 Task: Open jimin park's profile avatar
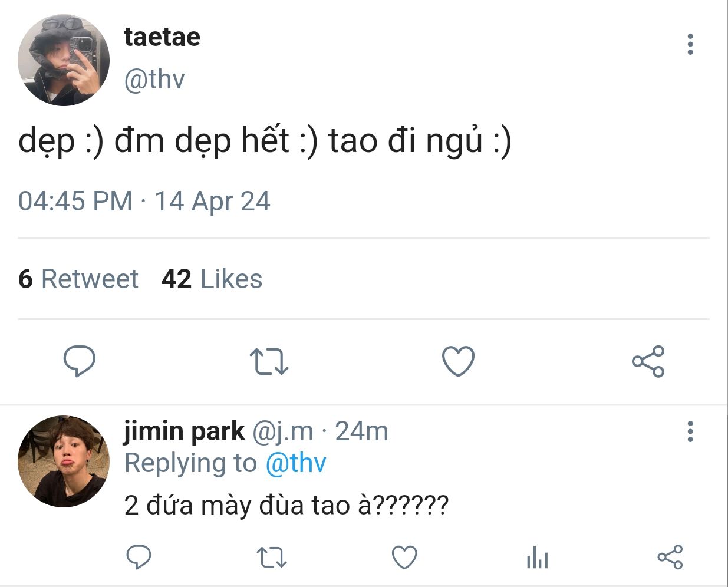tap(64, 461)
